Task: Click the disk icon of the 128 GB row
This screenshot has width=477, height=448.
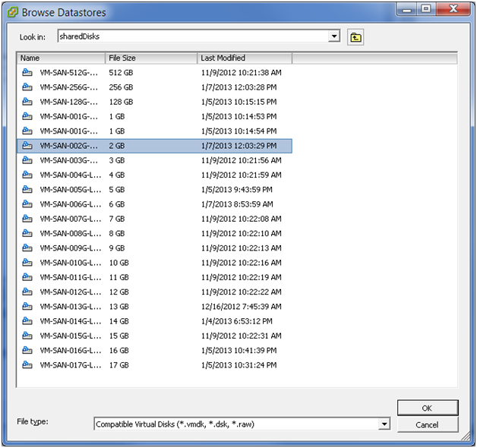Action: (27, 102)
